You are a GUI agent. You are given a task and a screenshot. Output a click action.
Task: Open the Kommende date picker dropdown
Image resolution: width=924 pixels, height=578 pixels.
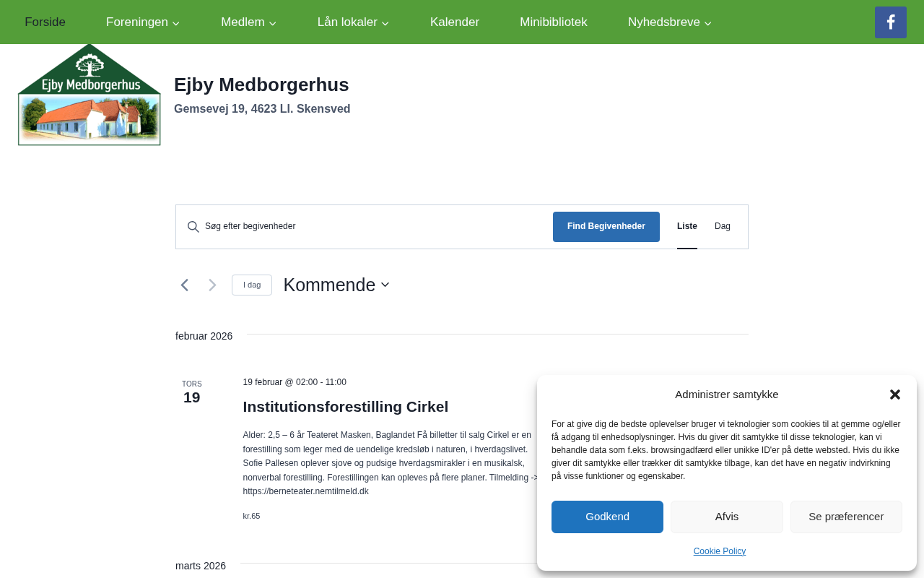336,285
